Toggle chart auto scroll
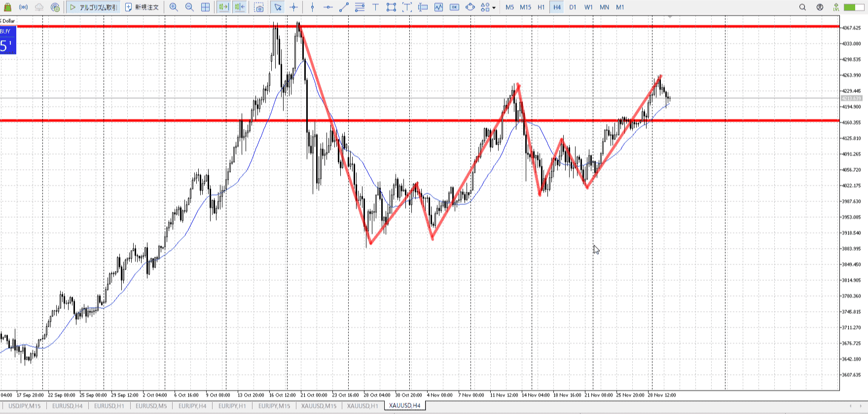This screenshot has height=414, width=868. coord(223,7)
